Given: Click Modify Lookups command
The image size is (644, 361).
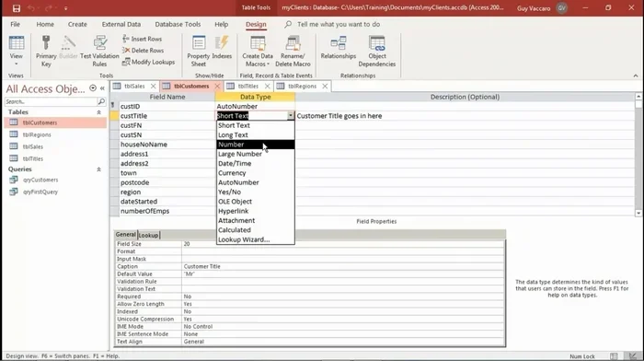Looking at the screenshot, I should (149, 62).
